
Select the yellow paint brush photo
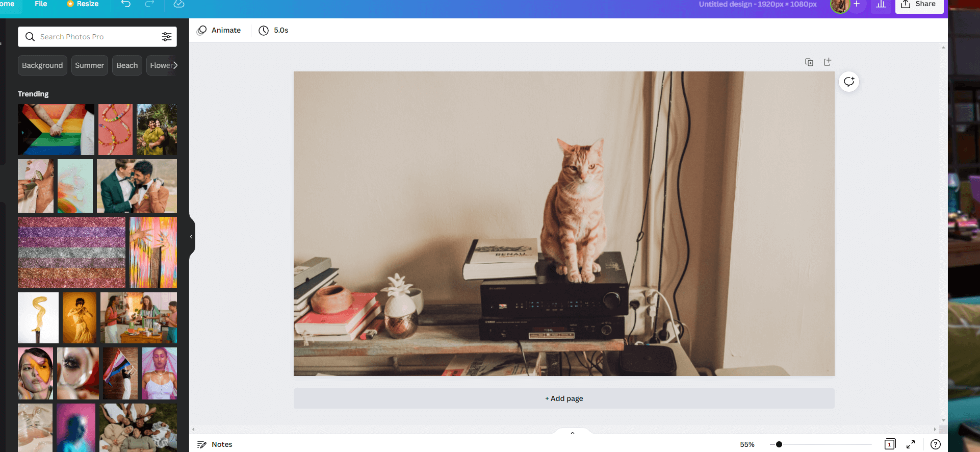coord(38,318)
